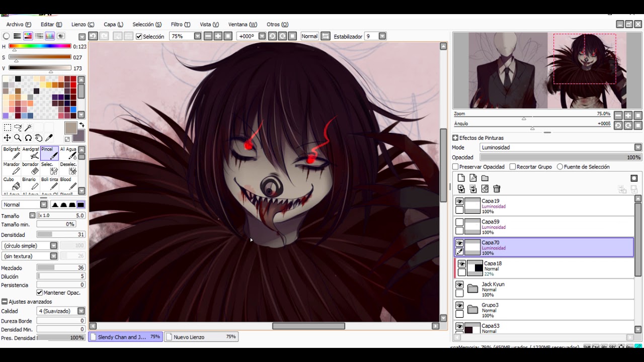Enable Preservar Opacidad
The image size is (644, 362).
tap(455, 166)
